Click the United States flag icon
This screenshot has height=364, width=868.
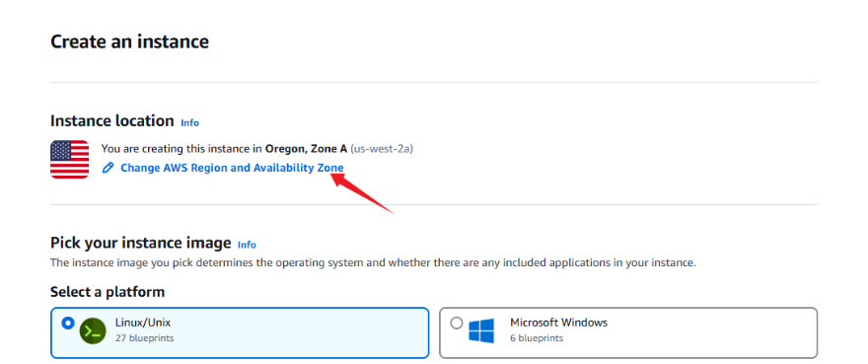pos(69,159)
